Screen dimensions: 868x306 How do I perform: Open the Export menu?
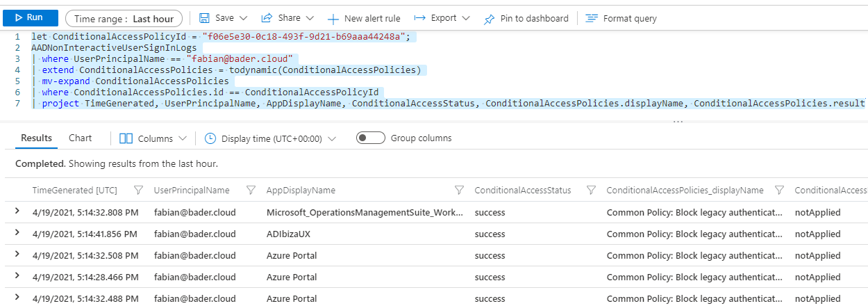point(442,18)
